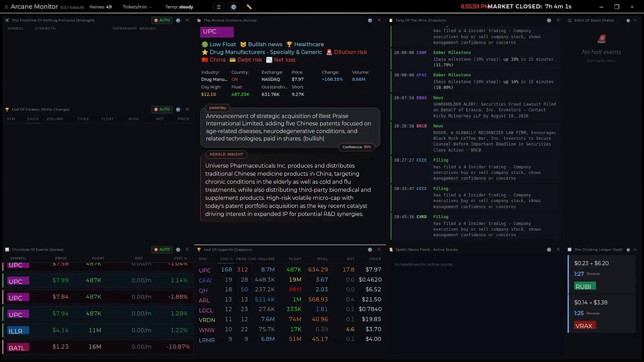Click the CVKD ticker in Tally Of The Wire
The image size is (644, 362).
point(422,217)
